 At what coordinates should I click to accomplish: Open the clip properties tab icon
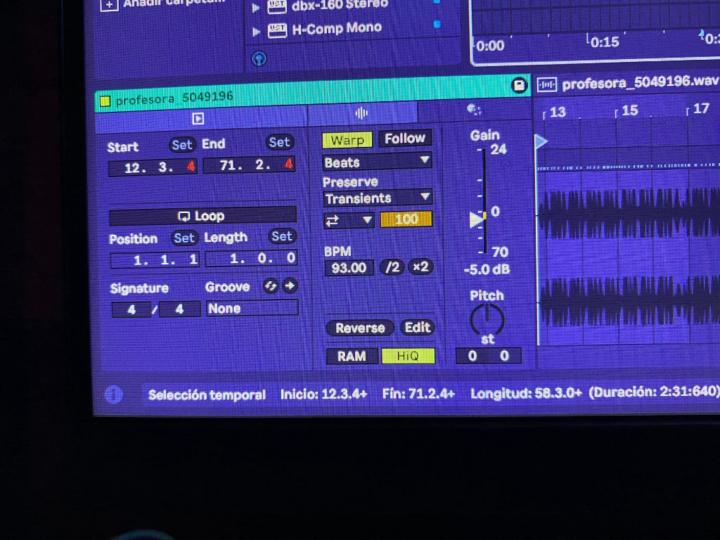(198, 118)
